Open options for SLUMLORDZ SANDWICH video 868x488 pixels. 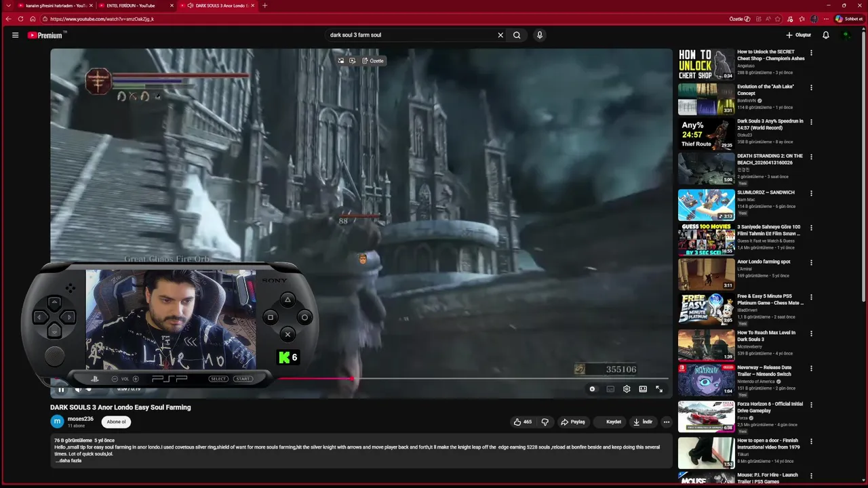(x=811, y=193)
